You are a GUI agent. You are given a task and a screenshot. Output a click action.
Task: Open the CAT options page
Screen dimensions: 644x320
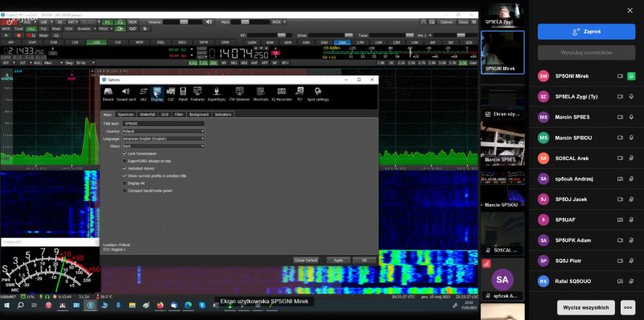[x=171, y=94]
